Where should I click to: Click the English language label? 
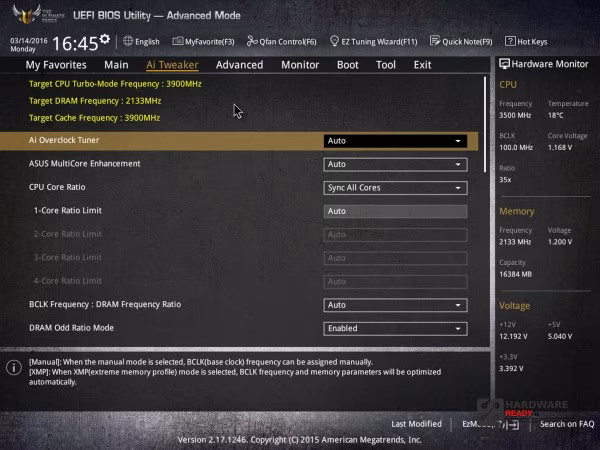click(x=147, y=41)
